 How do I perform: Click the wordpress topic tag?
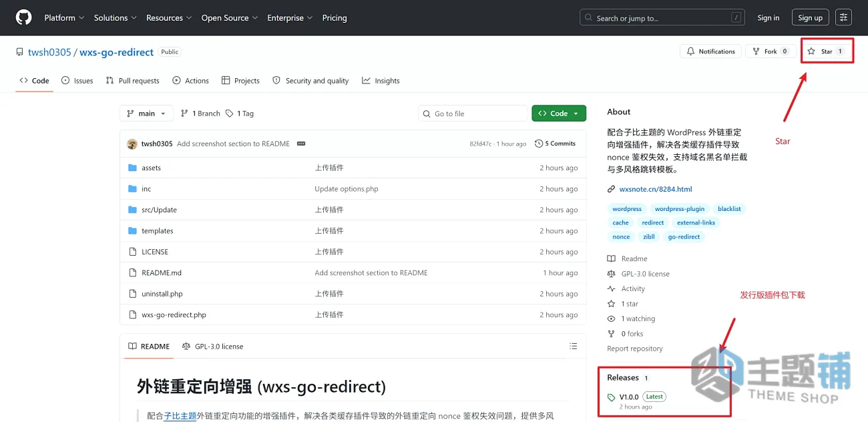tap(627, 209)
